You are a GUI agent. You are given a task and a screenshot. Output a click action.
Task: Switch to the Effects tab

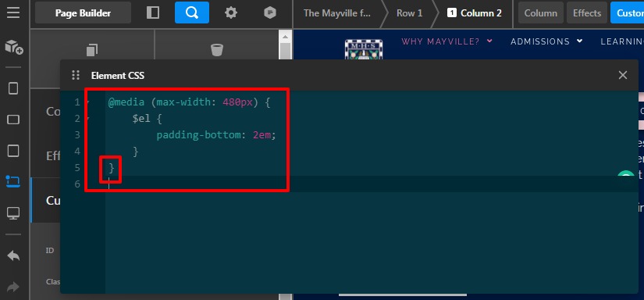point(587,13)
